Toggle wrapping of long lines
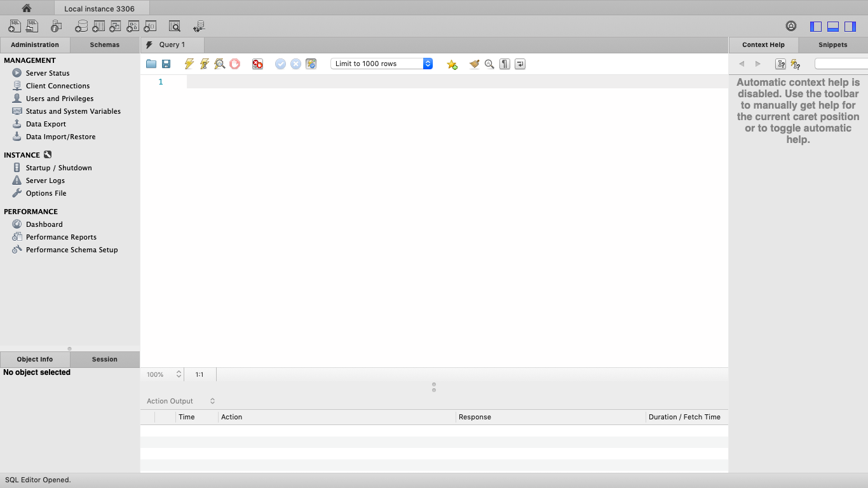Image resolution: width=868 pixels, height=488 pixels. [x=520, y=64]
